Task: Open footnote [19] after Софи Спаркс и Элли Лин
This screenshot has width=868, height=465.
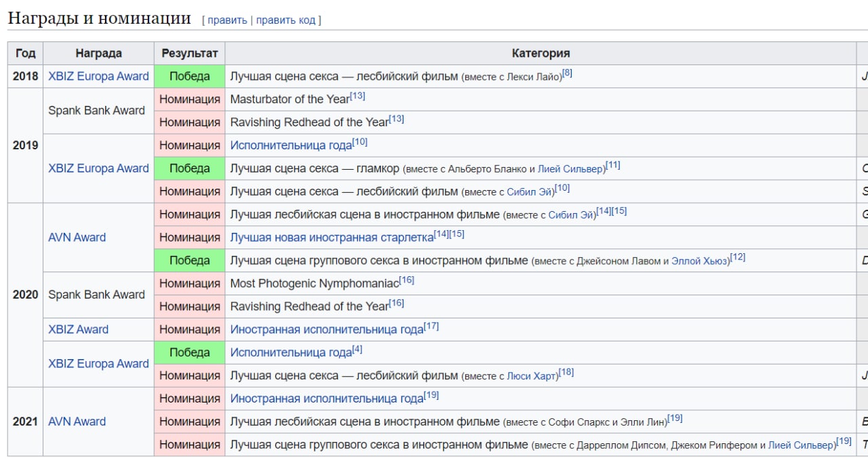Action: [x=675, y=419]
